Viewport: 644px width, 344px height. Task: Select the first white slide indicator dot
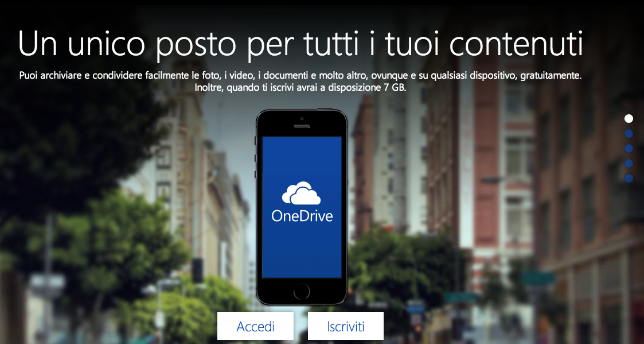(629, 118)
